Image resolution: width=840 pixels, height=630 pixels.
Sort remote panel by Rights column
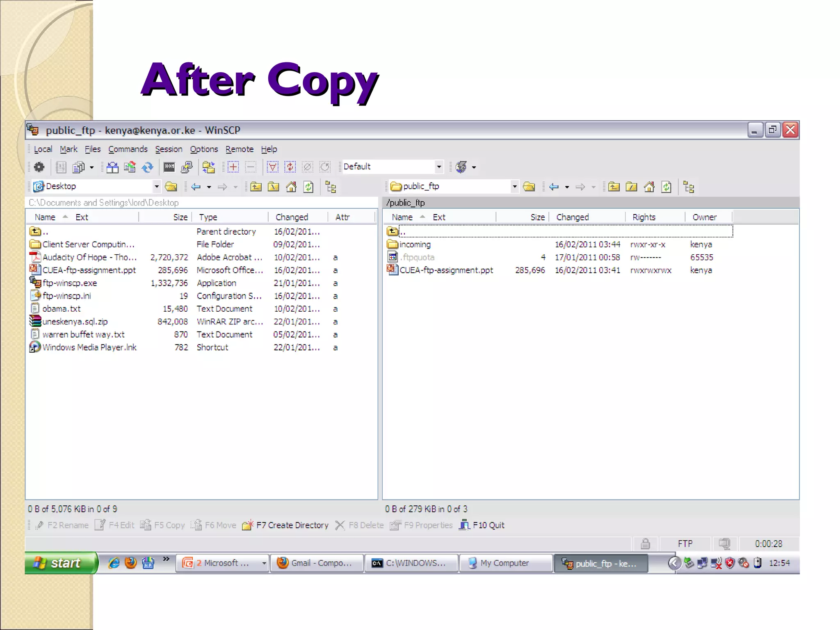click(655, 217)
